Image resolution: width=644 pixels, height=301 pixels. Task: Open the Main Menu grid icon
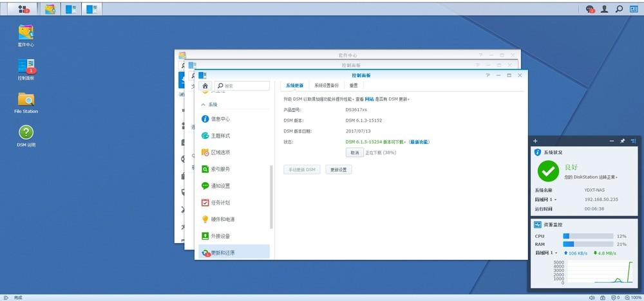(x=24, y=8)
